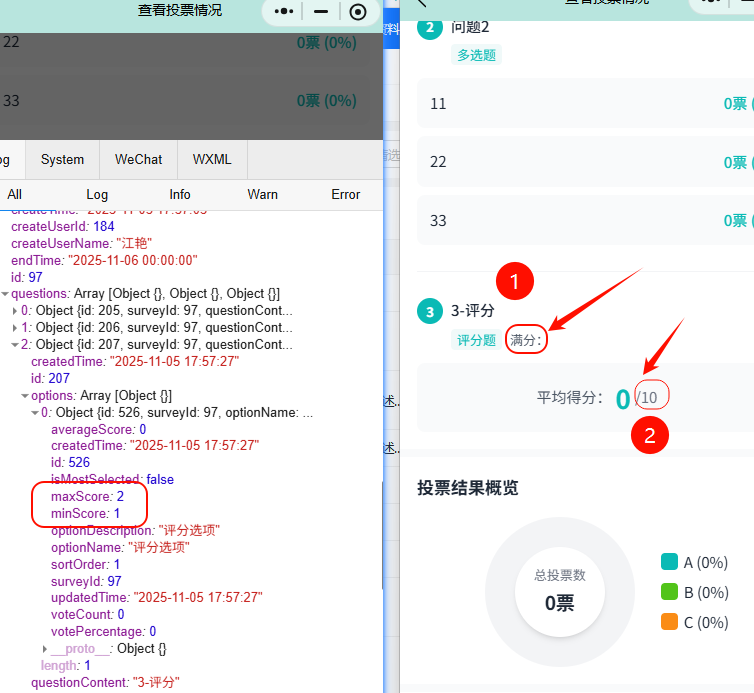Switch to the WXML tab

pyautogui.click(x=212, y=159)
